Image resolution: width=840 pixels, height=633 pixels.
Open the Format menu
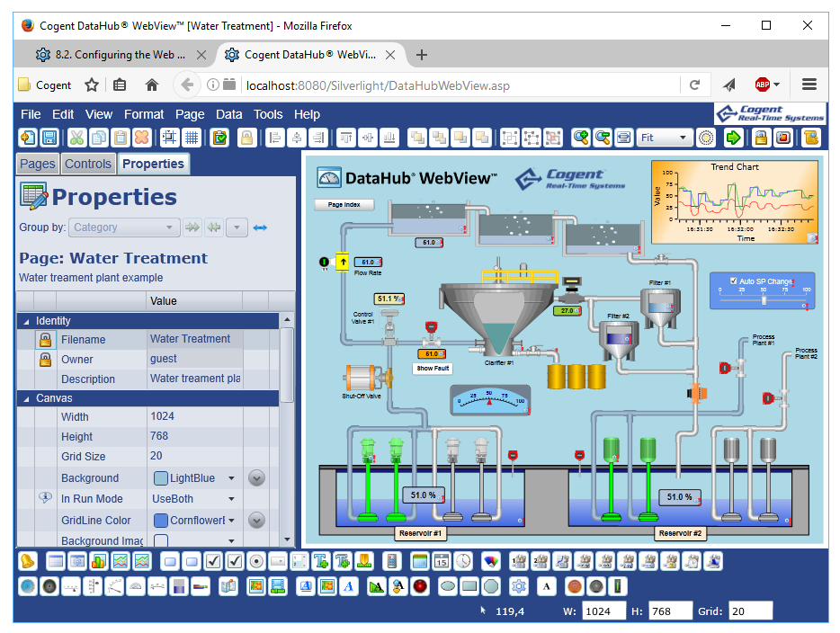point(144,114)
